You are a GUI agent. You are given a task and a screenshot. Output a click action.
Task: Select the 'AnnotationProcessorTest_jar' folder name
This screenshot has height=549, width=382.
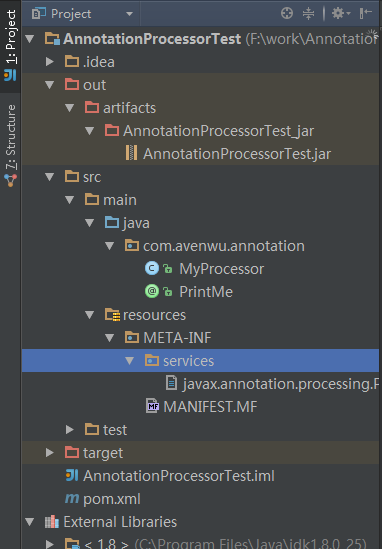coord(218,131)
